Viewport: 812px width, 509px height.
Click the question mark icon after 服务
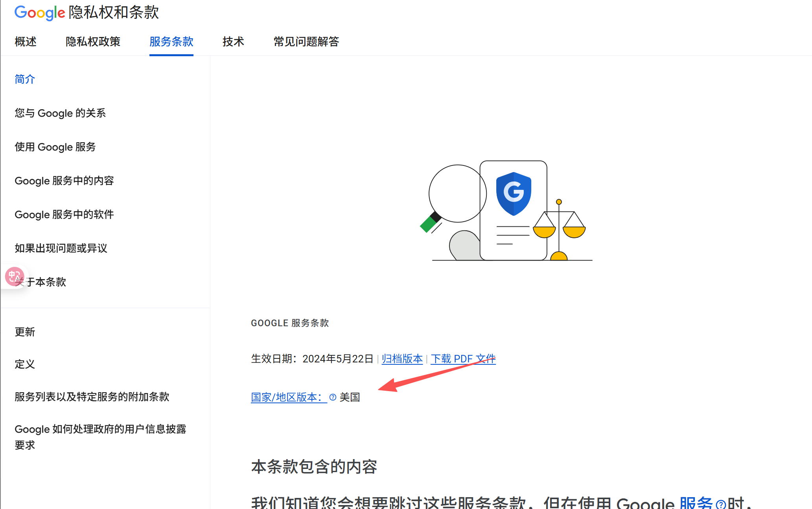[721, 503]
